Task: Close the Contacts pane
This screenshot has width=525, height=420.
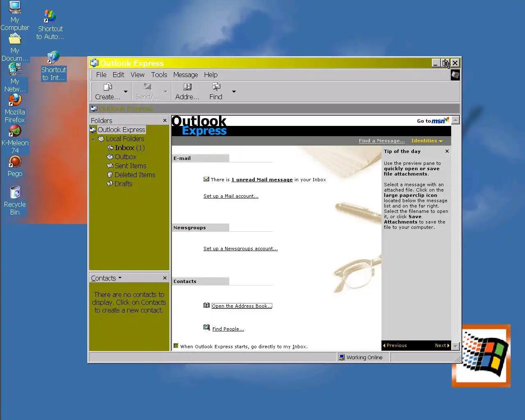Action: click(x=165, y=278)
